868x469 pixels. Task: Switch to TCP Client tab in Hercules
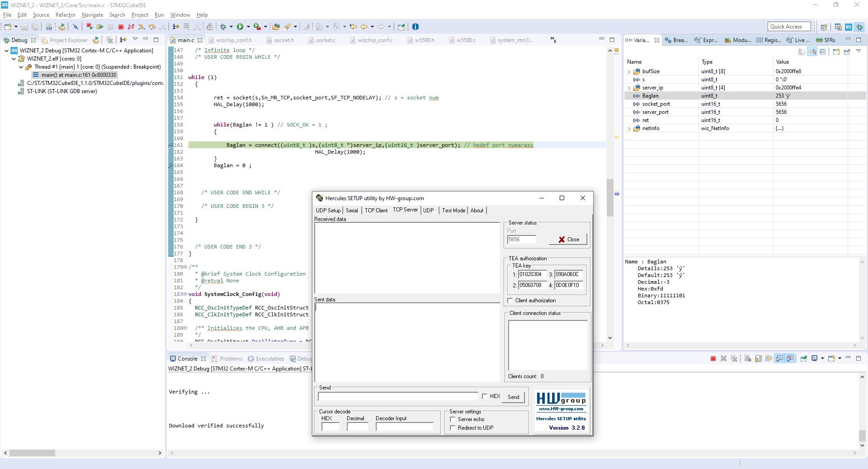376,211
